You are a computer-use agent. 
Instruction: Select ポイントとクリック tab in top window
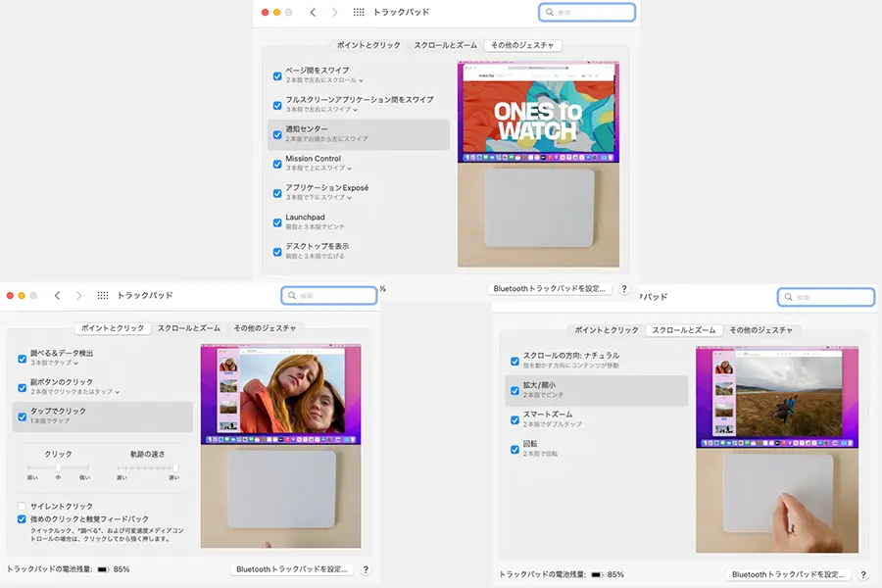pyautogui.click(x=368, y=45)
